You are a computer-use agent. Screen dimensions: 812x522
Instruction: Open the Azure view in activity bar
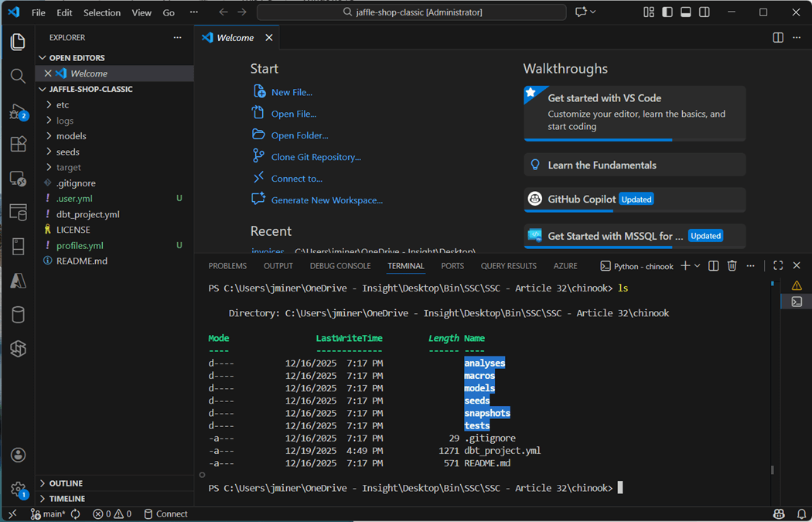click(18, 281)
